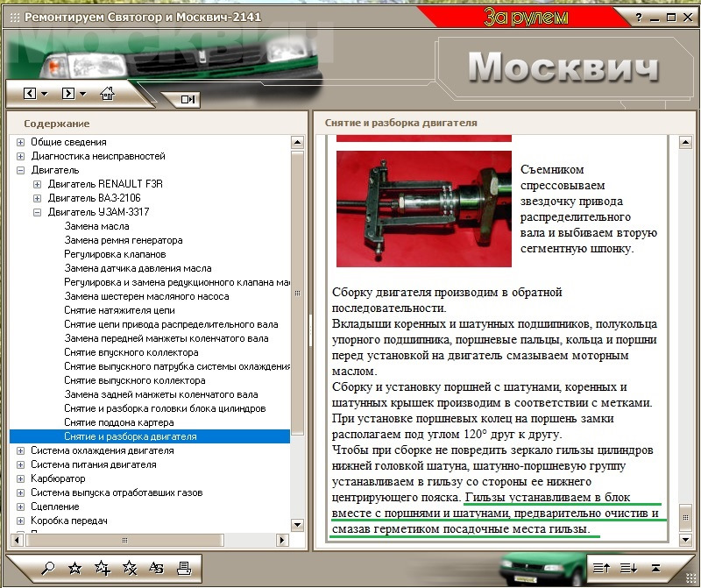Viewport: 701px width, 588px height.
Task: Open Снятие выпускного патрубка системы охлаждения
Action: coord(177,366)
